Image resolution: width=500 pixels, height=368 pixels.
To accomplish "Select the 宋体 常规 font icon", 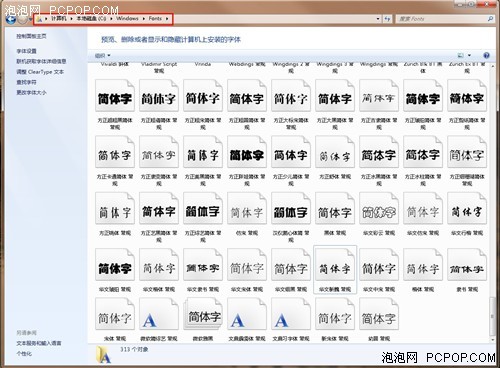I will coord(115,314).
